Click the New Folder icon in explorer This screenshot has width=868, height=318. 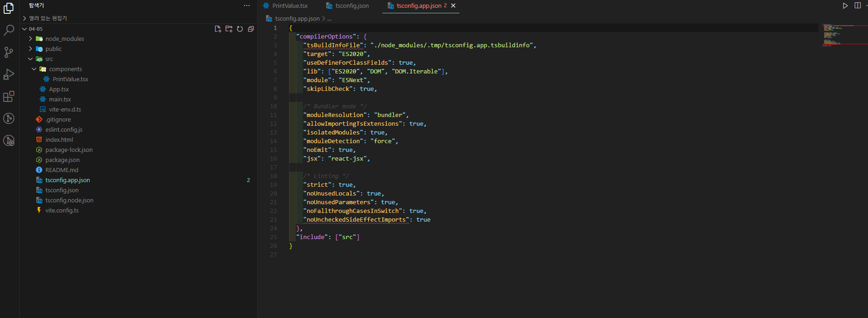tap(229, 29)
